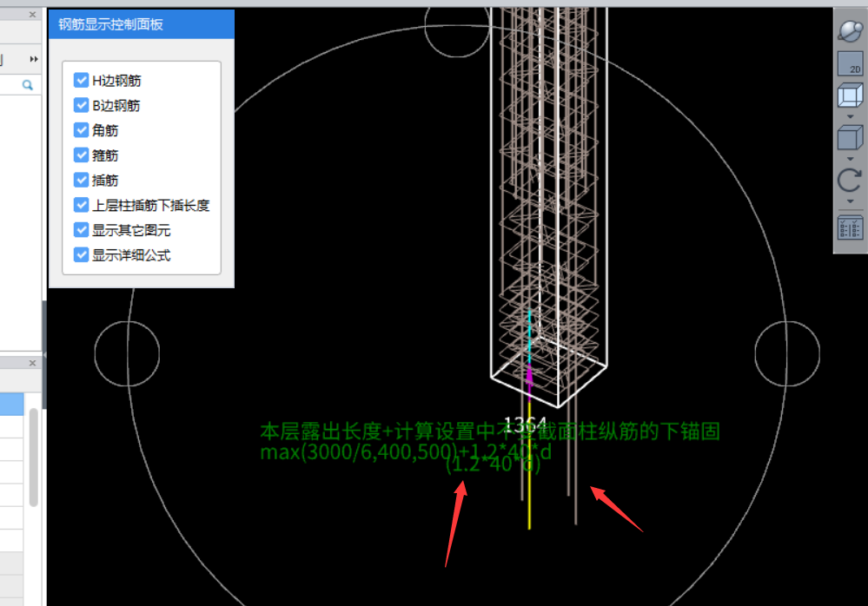Hide 插筋 by unchecking its box
Screen dimensions: 868x606
82,181
